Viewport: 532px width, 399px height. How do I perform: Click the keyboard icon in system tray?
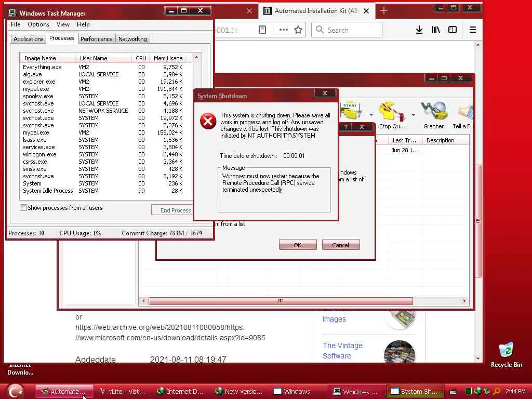tap(453, 392)
